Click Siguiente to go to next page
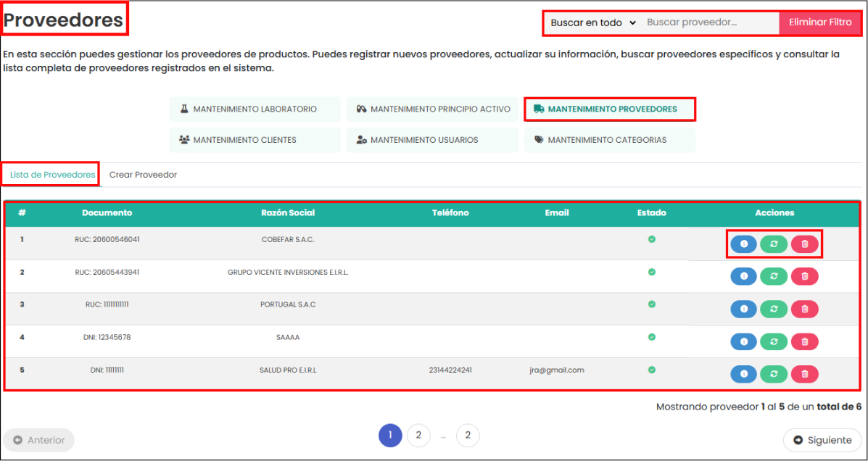This screenshot has width=868, height=461. tap(822, 440)
